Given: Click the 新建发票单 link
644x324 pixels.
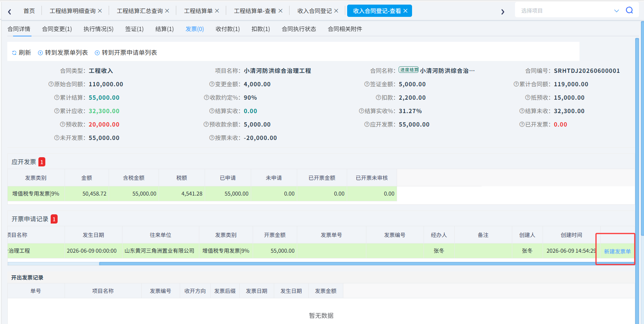Looking at the screenshot, I should tap(617, 252).
